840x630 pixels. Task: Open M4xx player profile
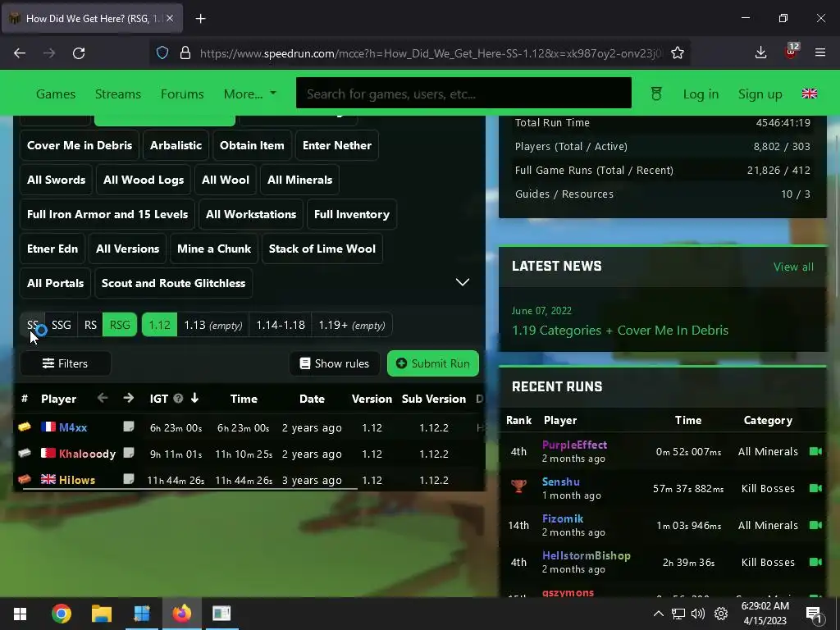[x=73, y=427]
